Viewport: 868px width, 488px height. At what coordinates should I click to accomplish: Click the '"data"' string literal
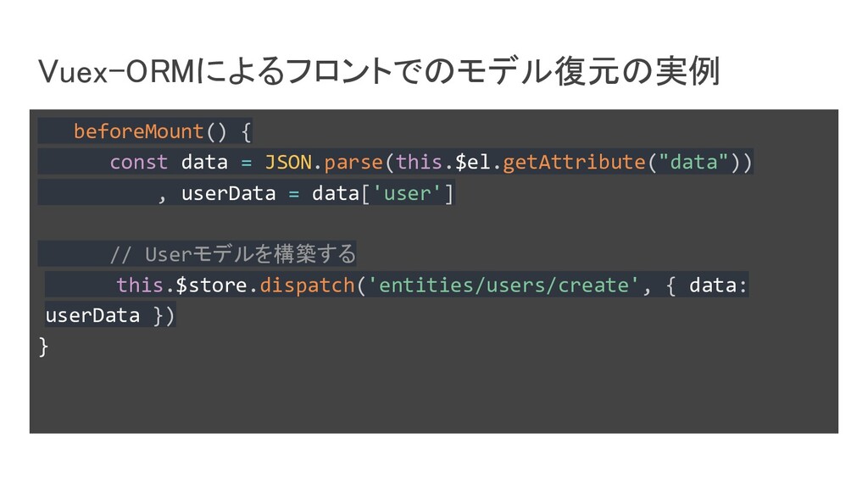[693, 162]
